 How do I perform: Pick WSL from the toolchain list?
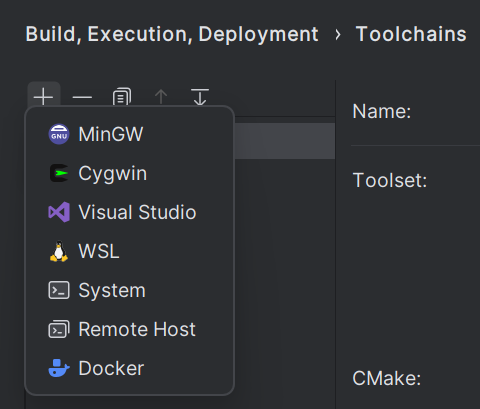[x=130, y=251]
